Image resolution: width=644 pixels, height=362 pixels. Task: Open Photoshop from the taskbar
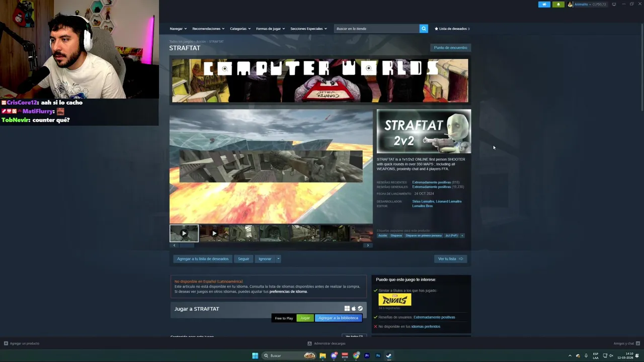click(378, 355)
